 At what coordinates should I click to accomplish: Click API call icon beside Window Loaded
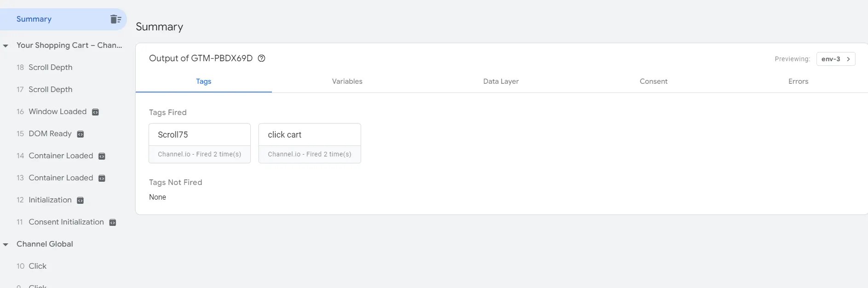96,112
